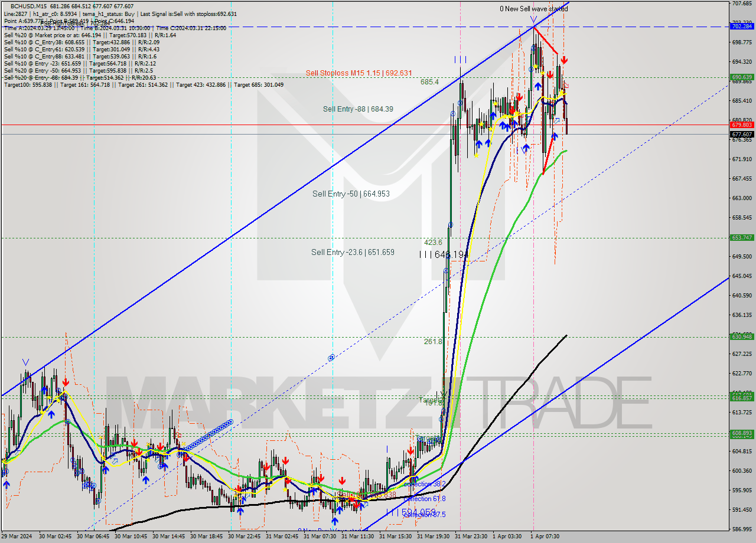Click the 'Sell Entry -88 | 684.39' label

(359, 109)
